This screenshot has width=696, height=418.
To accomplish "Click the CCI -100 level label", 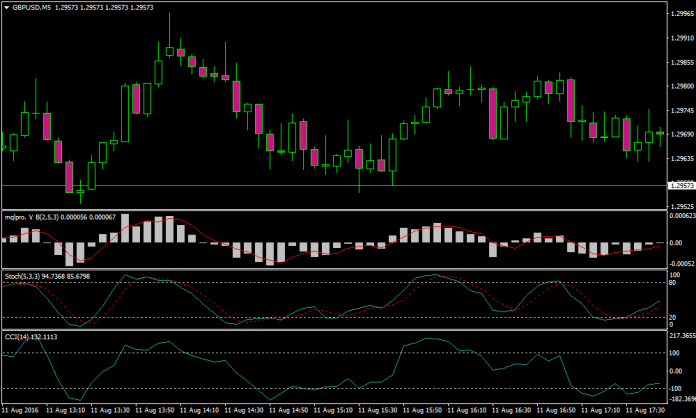I will [x=677, y=387].
